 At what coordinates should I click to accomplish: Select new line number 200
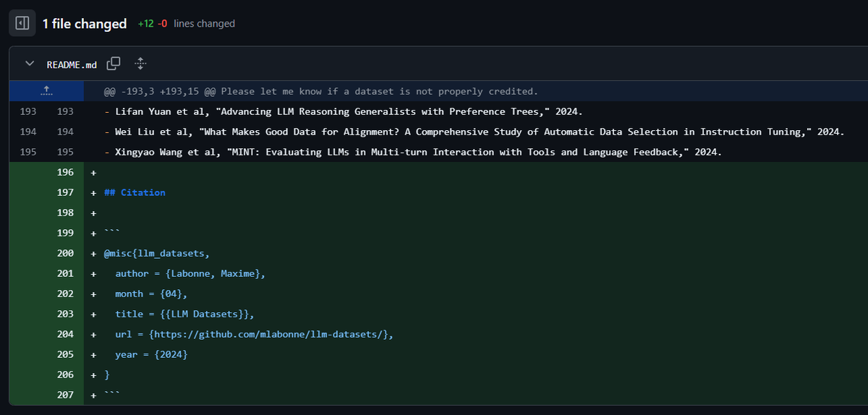click(x=65, y=253)
